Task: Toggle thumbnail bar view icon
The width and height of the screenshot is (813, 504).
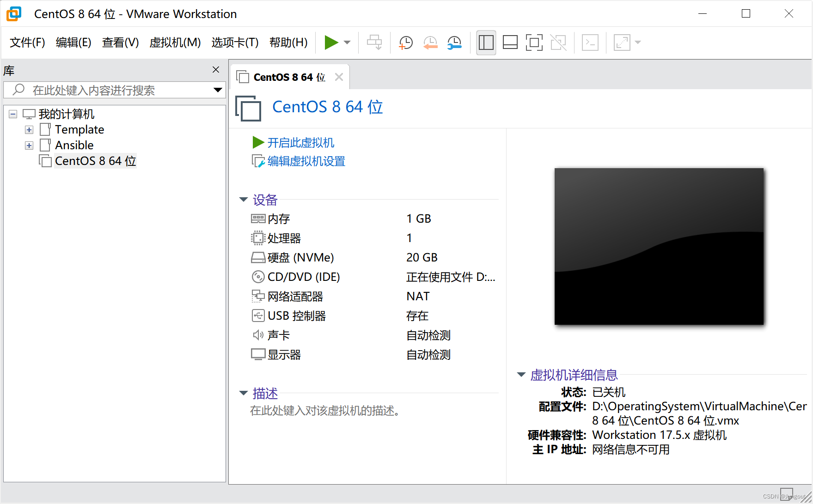Action: (510, 43)
